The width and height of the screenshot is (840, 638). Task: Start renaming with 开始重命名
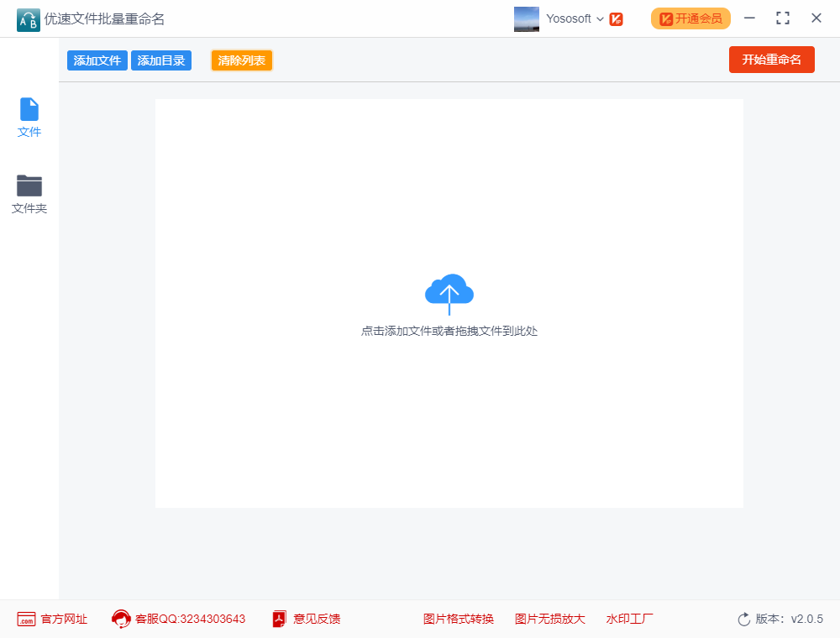pos(771,60)
